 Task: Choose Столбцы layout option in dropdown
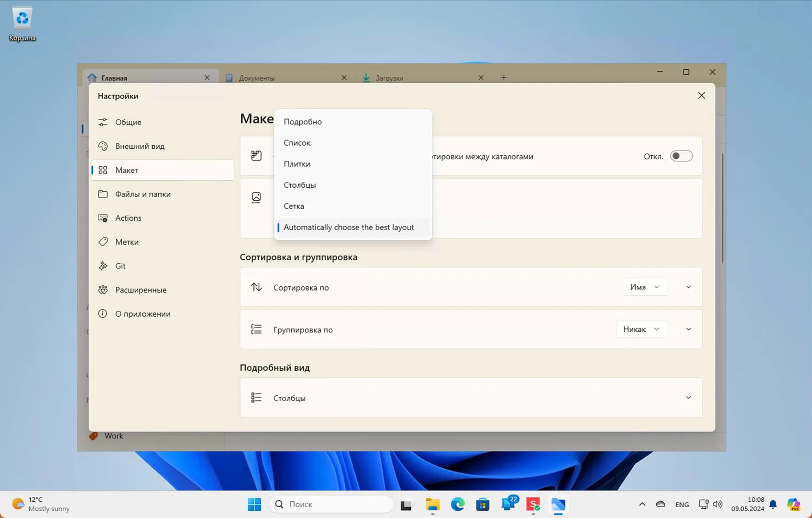pos(353,185)
